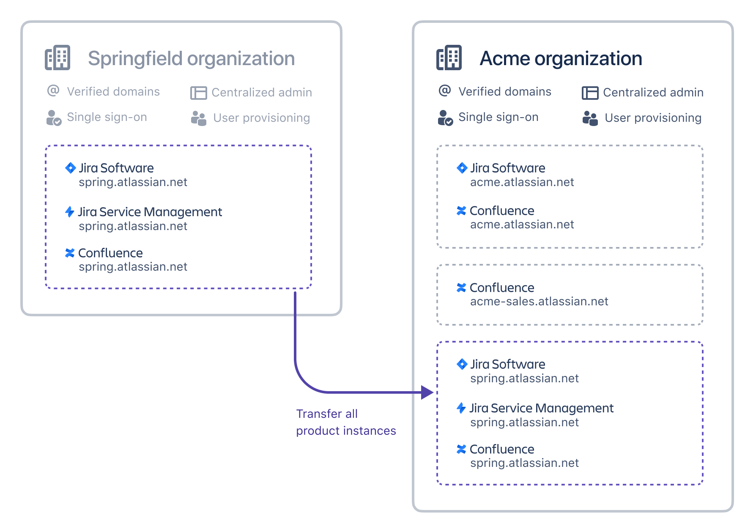
Task: Click acme.atlassian.net under Jira Software
Action: point(522,182)
